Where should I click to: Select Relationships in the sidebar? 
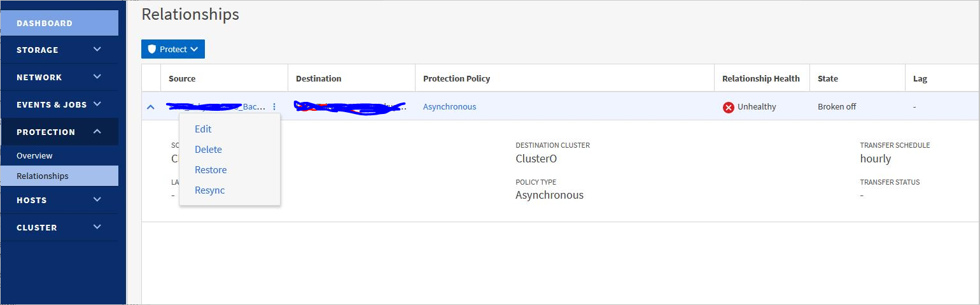[43, 176]
